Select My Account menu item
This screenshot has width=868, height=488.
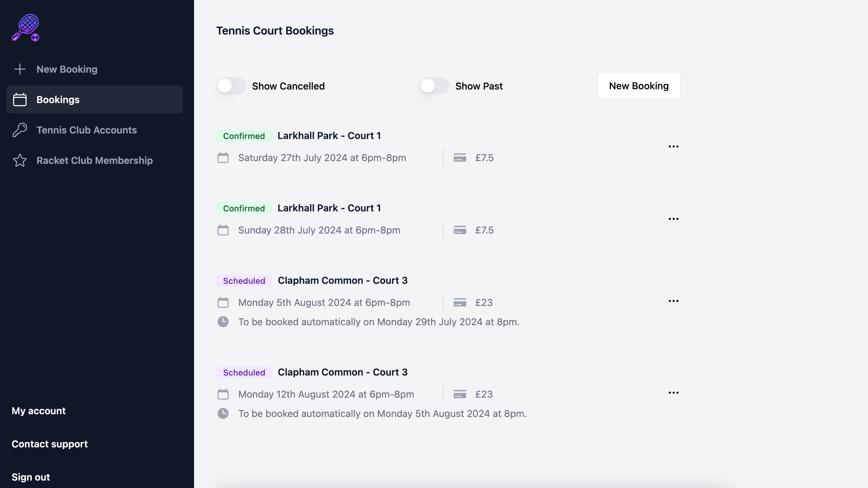coord(38,411)
